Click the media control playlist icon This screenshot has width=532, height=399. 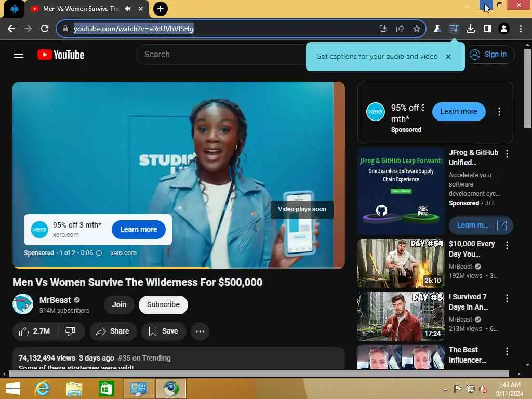coord(454,29)
